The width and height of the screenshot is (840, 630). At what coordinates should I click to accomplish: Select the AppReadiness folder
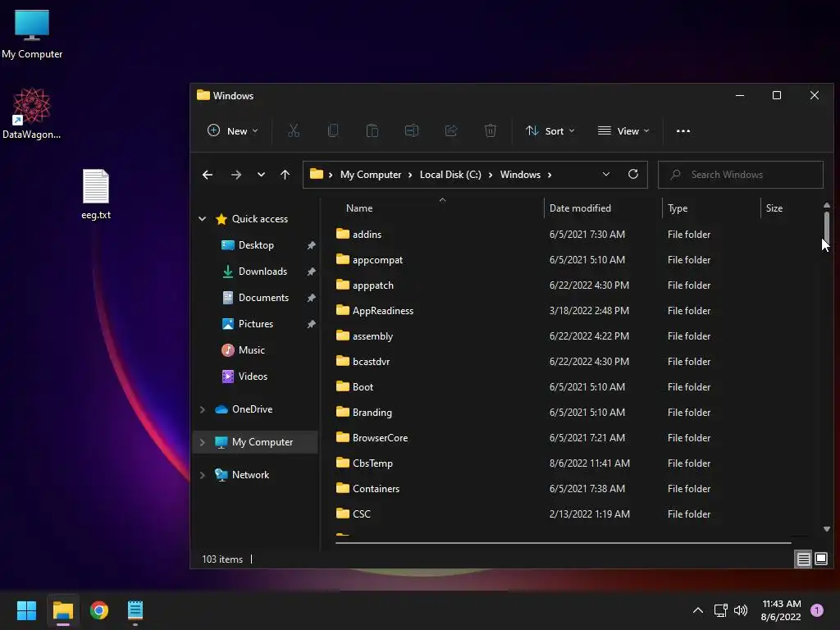(x=383, y=311)
